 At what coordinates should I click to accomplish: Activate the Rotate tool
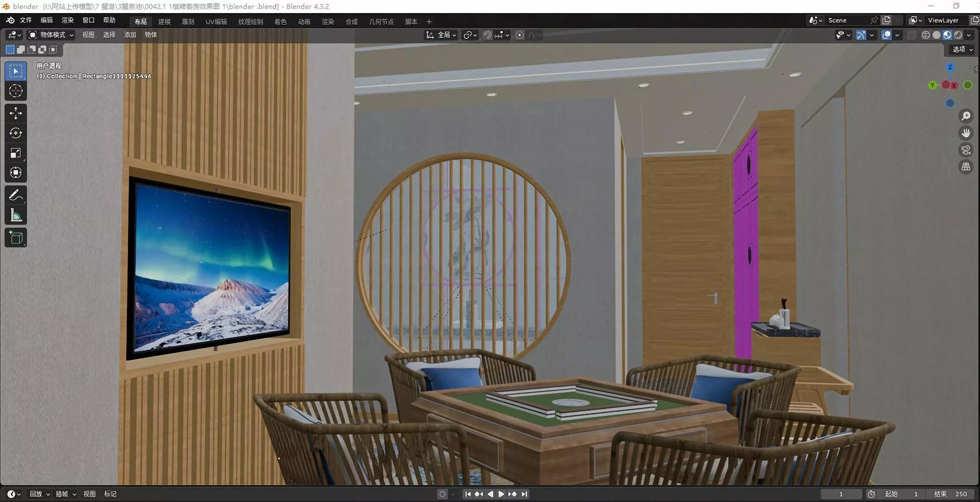16,133
